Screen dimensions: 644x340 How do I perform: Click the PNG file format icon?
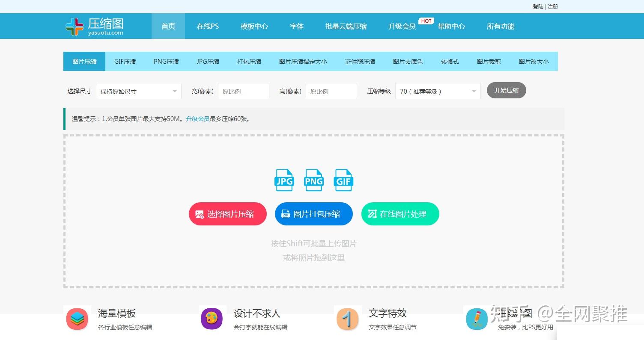tap(313, 180)
